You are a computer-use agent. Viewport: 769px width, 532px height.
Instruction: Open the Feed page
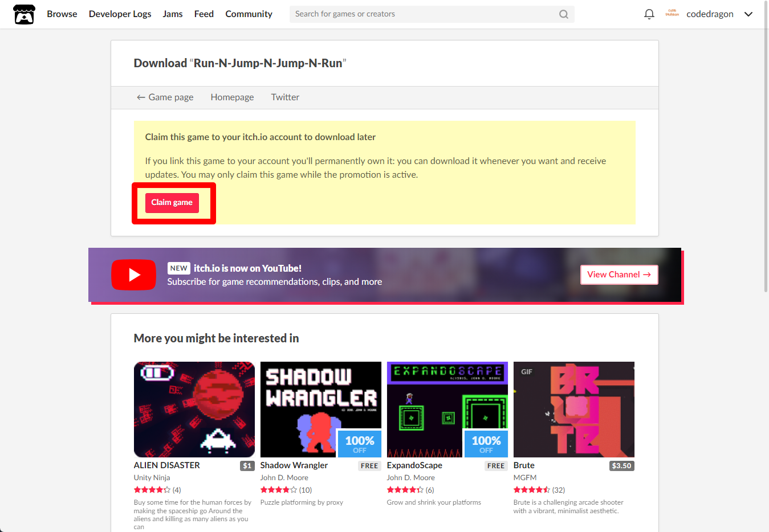(x=204, y=14)
